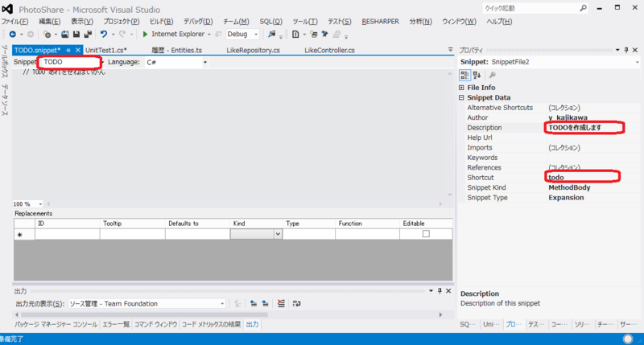Viewport: 644px width, 345px height.
Task: Select the Author property row
Action: (548, 117)
